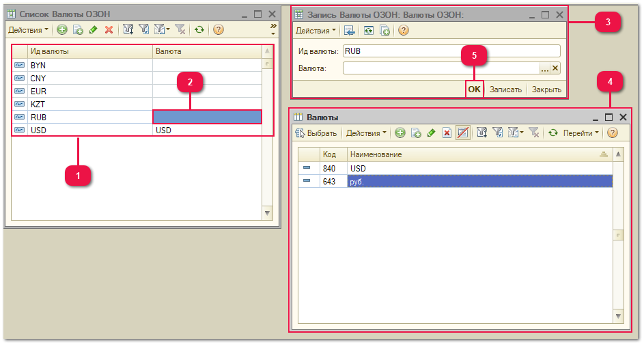This screenshot has height=345, width=644.
Task: Filter by current value icon in Список Валюты ОЗОН
Action: click(x=143, y=29)
